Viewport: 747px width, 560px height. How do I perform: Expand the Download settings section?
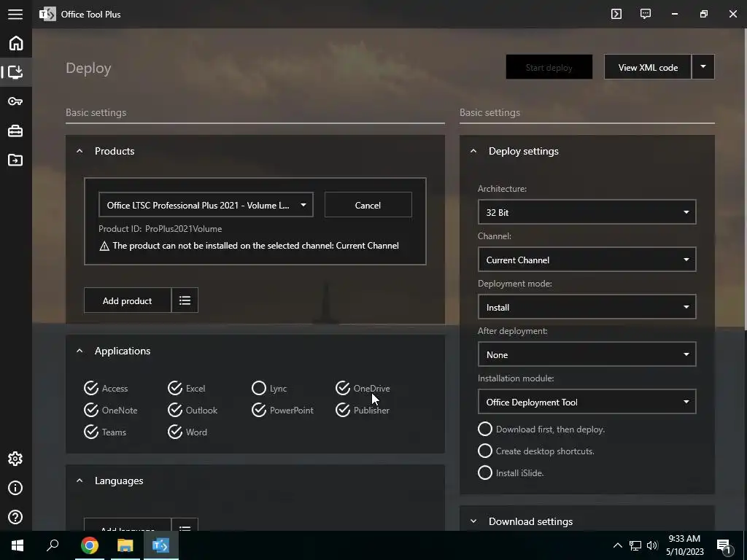(x=473, y=521)
